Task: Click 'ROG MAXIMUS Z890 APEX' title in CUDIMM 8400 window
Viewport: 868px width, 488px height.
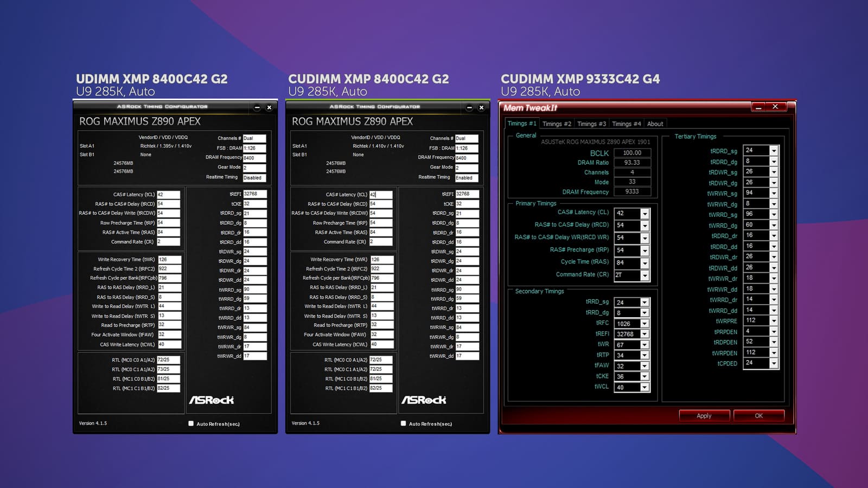Action: click(352, 121)
